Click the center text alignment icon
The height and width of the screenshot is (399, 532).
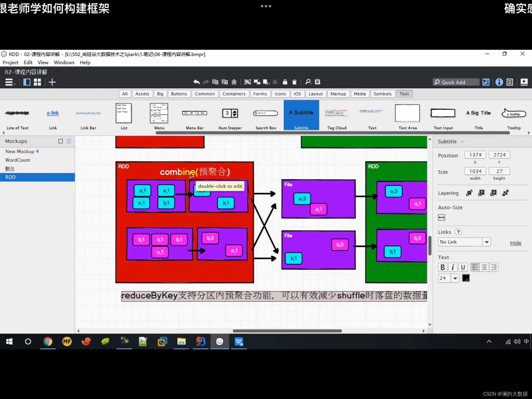coord(484,267)
